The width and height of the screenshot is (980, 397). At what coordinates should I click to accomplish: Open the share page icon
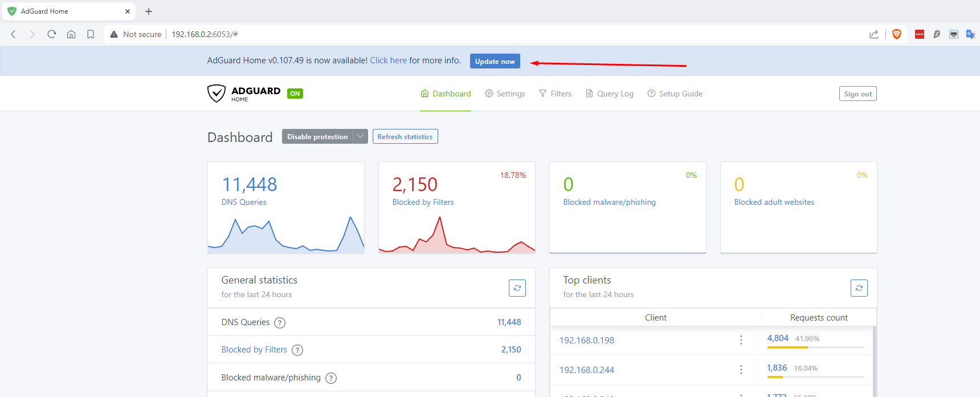(874, 34)
